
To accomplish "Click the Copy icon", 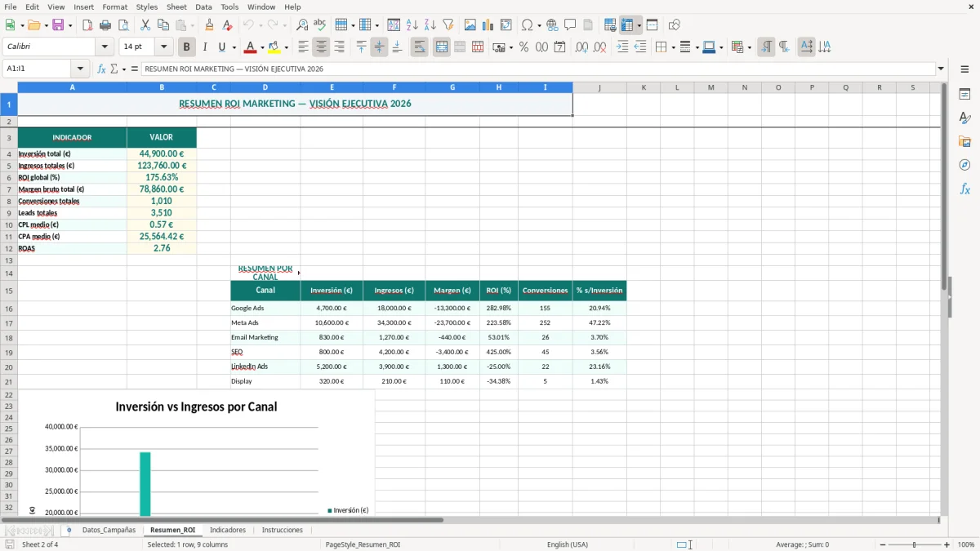I will coord(163,25).
